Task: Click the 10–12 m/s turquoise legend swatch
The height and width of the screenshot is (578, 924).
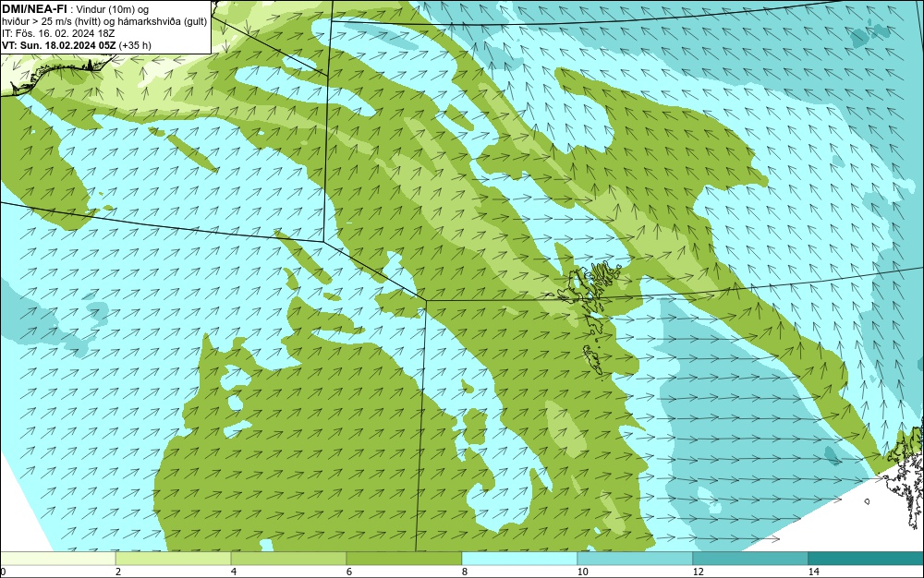Action: coord(636,559)
